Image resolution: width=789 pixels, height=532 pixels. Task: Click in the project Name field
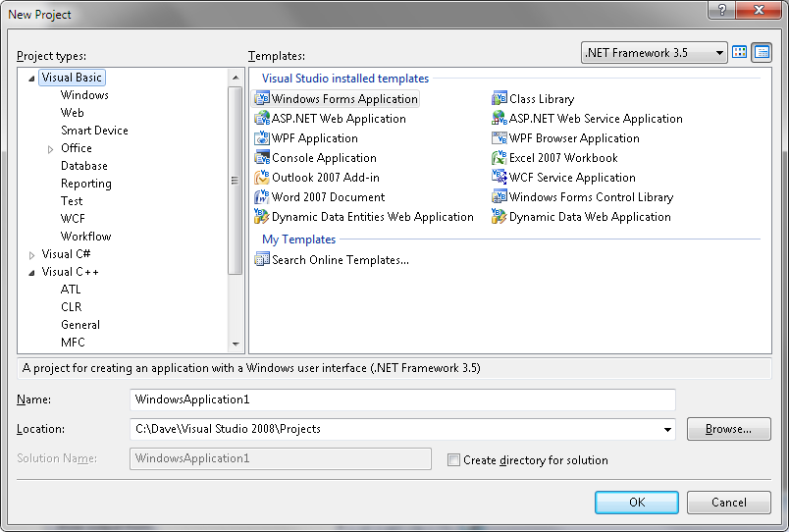[402, 399]
